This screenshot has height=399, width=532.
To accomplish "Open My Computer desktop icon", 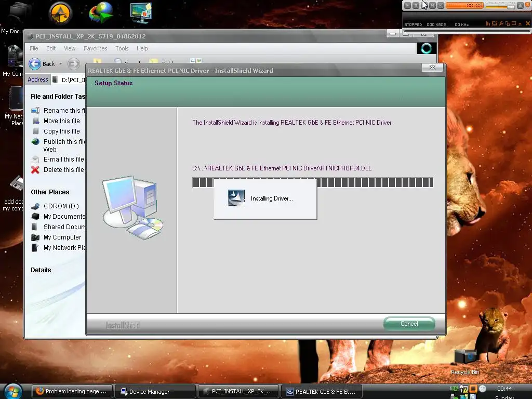I will coord(14,60).
